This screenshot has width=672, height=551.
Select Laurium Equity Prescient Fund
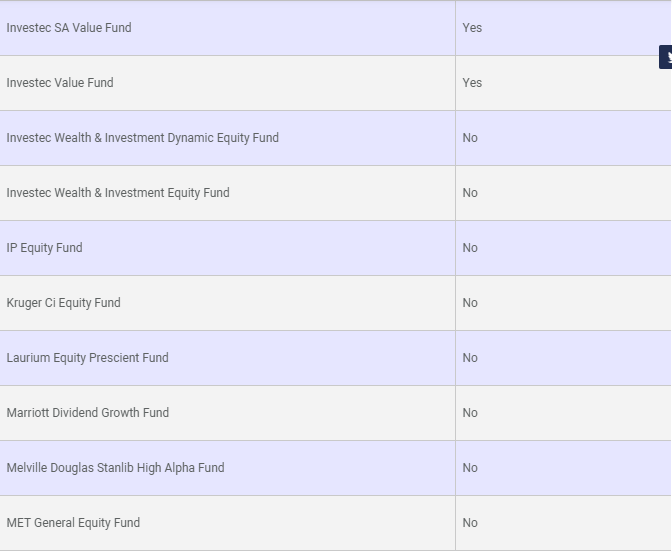point(87,358)
